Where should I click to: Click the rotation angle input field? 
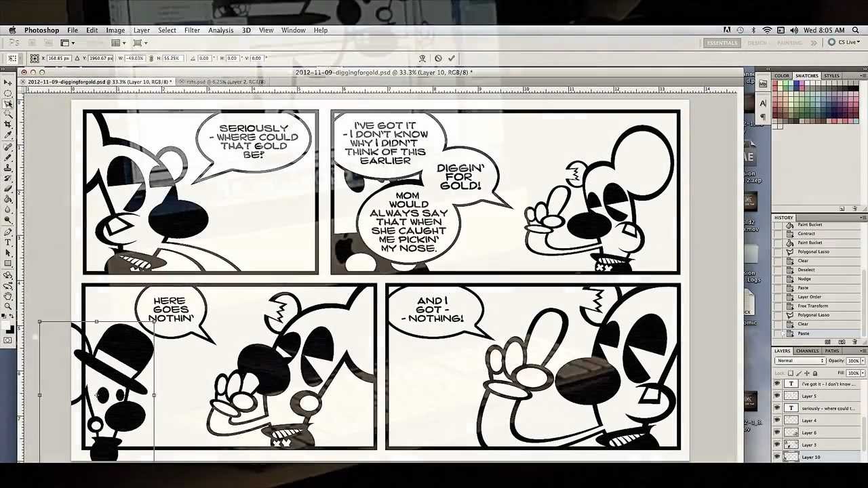[205, 58]
